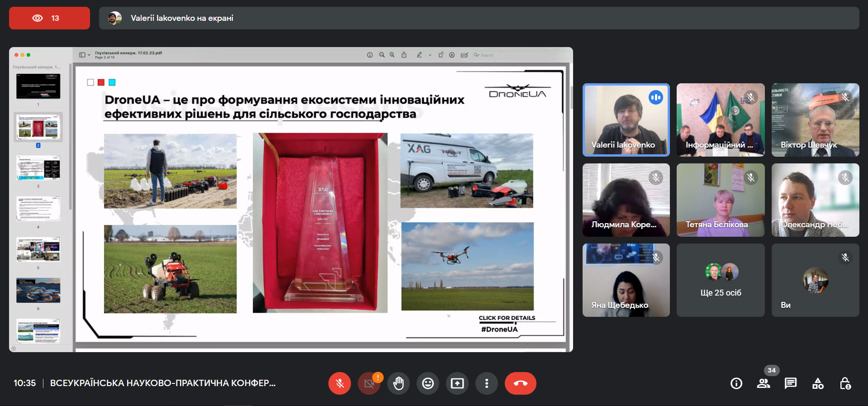Image resolution: width=868 pixels, height=406 pixels.
Task: Click the 'Valerii Iakovenko на екрані' banner text
Action: pyautogui.click(x=182, y=18)
